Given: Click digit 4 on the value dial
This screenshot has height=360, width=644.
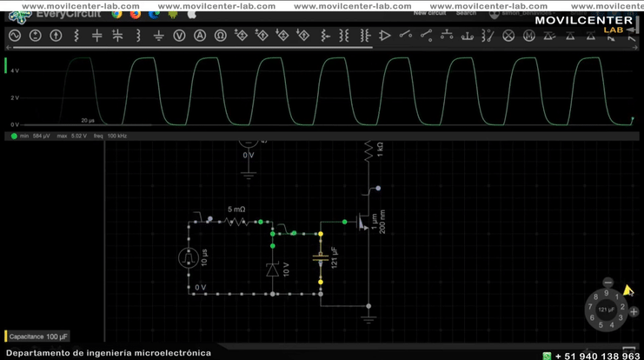Looking at the screenshot, I should click(x=612, y=324).
